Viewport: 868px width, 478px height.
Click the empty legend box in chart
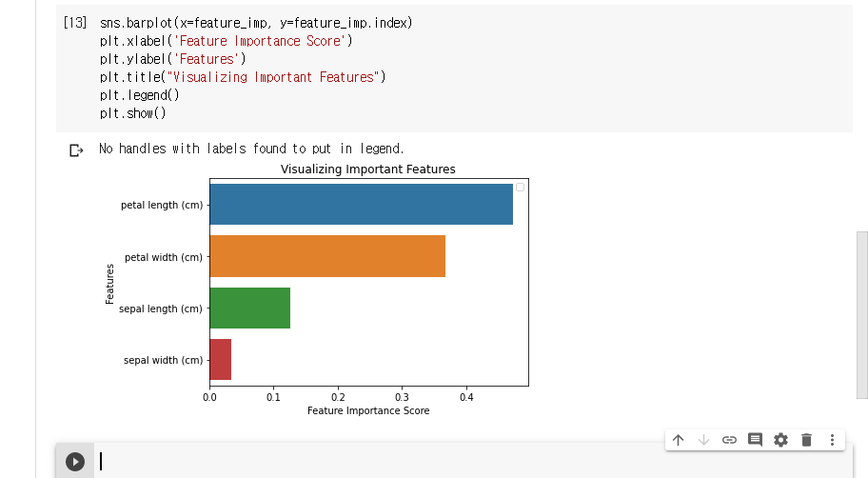click(520, 188)
